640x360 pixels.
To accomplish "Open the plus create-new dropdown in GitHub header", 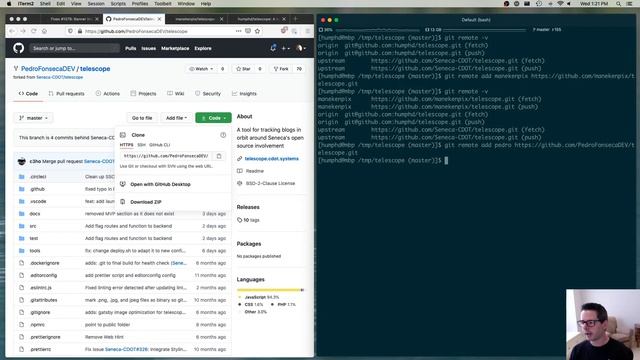I will (286, 48).
